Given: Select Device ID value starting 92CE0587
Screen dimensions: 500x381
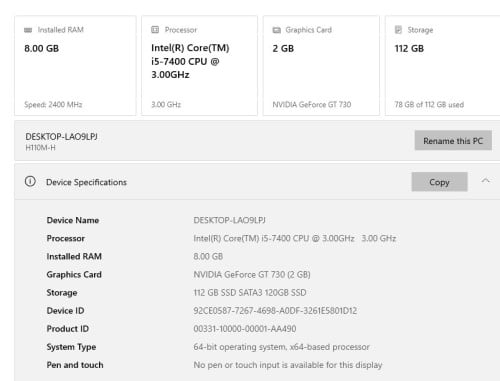Looking at the screenshot, I should click(275, 311).
